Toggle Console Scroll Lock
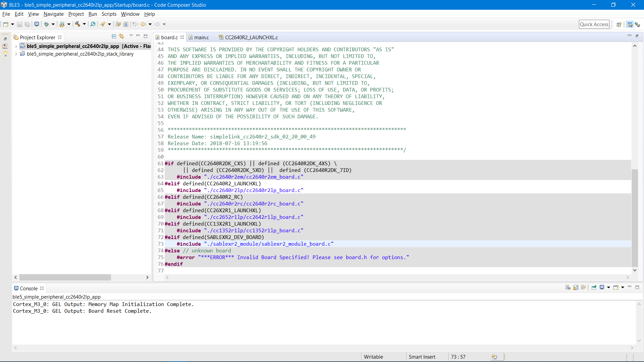644x362 pixels. [x=576, y=287]
